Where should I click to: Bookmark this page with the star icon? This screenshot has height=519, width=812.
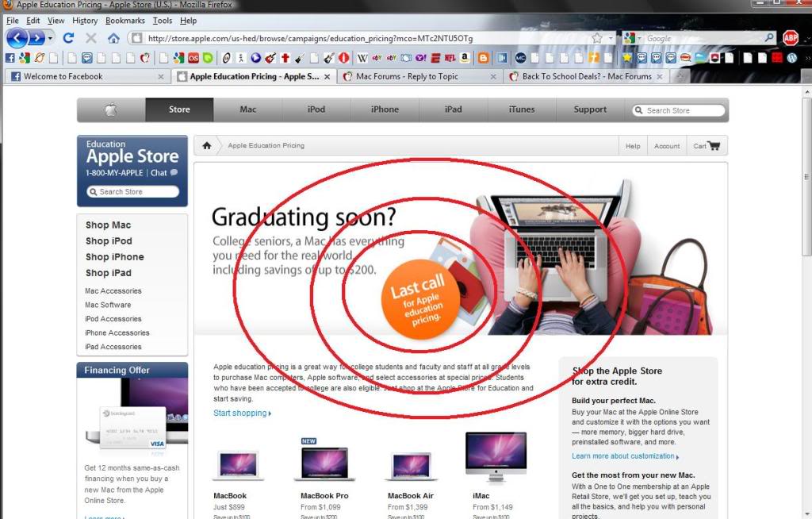point(597,38)
